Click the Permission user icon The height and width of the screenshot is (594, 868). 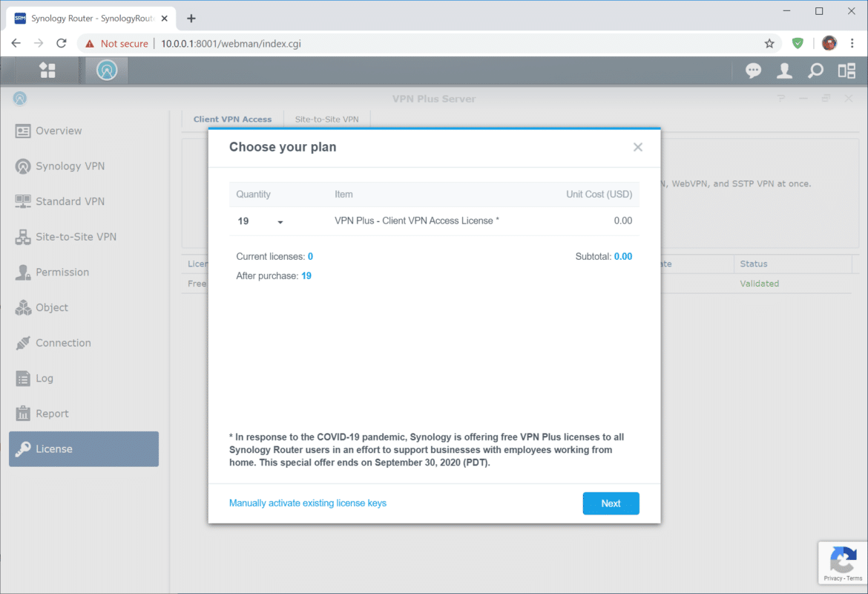[x=23, y=272]
